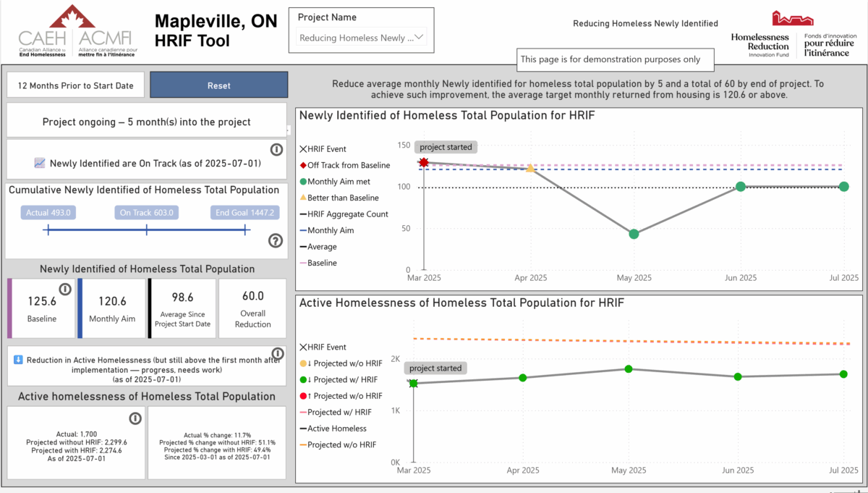Click question mark help icon in Cumulative card
The height and width of the screenshot is (493, 868).
(276, 241)
